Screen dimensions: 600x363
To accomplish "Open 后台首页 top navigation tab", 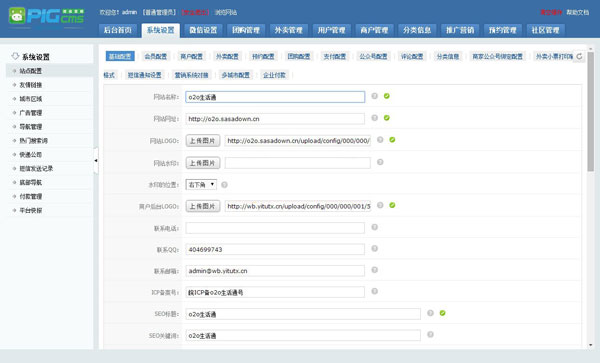I will pyautogui.click(x=118, y=30).
